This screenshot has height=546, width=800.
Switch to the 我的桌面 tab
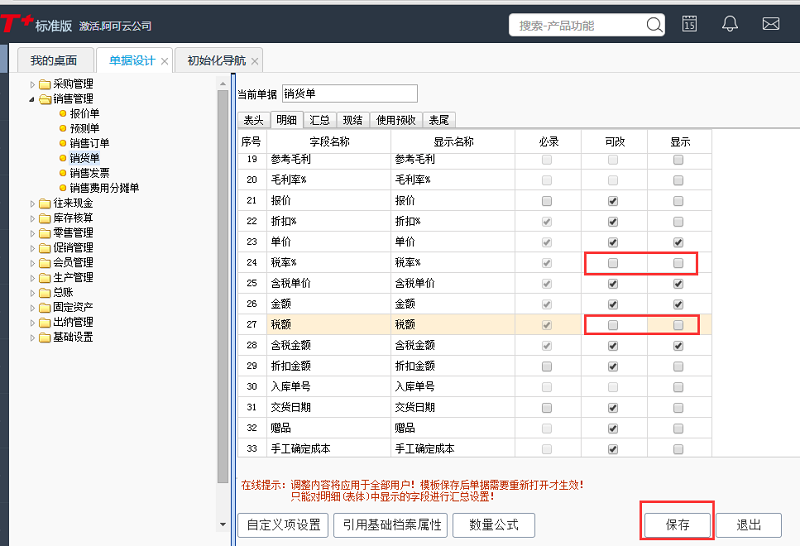(55, 60)
